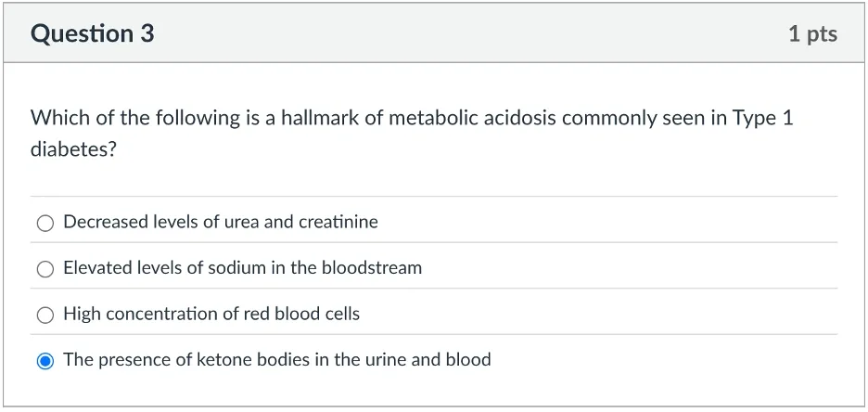
Task: Click the selected ketone bodies radio button
Action: 45,361
